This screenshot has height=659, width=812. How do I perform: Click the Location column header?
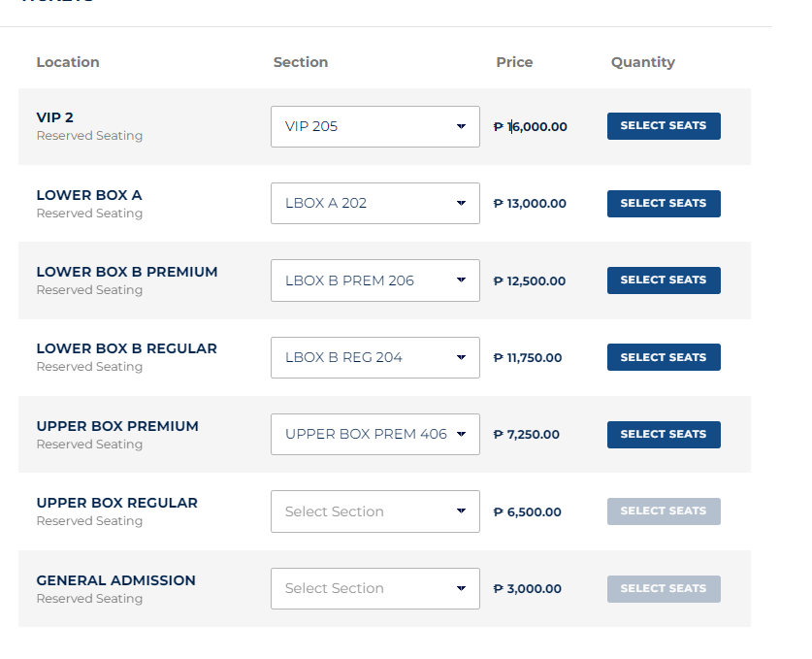click(68, 62)
